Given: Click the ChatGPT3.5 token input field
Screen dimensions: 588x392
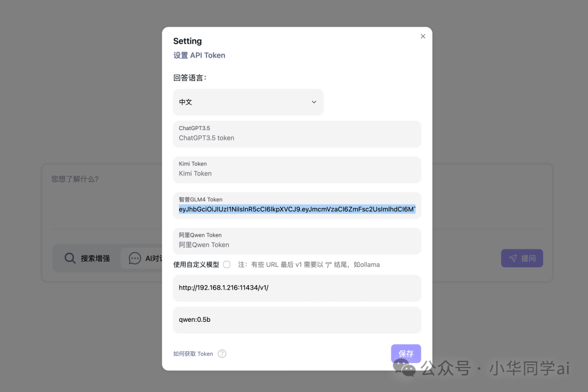Looking at the screenshot, I should tap(297, 134).
